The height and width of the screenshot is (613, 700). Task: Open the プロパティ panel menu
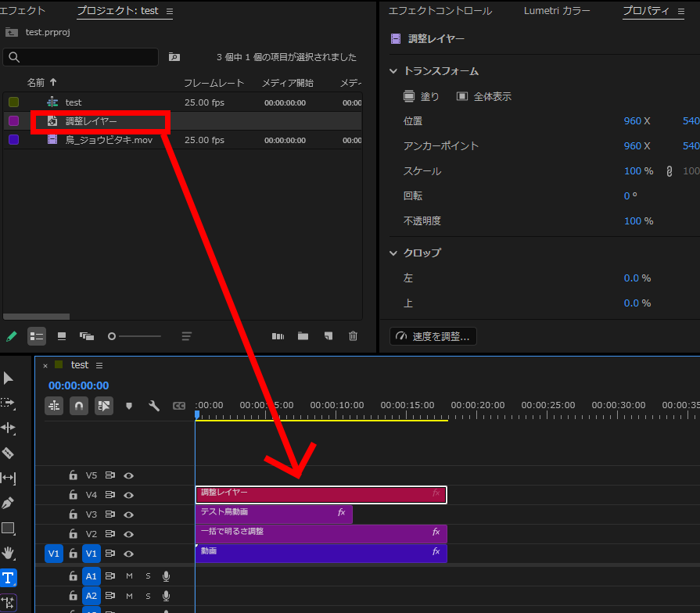(x=680, y=11)
